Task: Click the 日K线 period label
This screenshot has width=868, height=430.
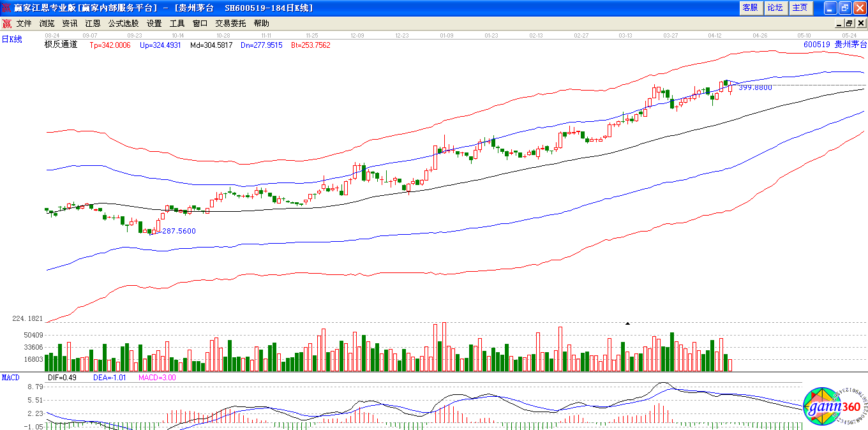Action: click(x=11, y=40)
